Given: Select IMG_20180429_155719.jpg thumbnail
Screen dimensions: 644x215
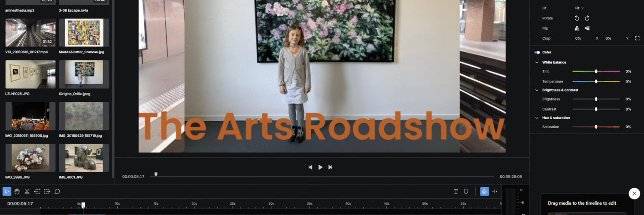Looking at the screenshot, I should (x=84, y=116).
